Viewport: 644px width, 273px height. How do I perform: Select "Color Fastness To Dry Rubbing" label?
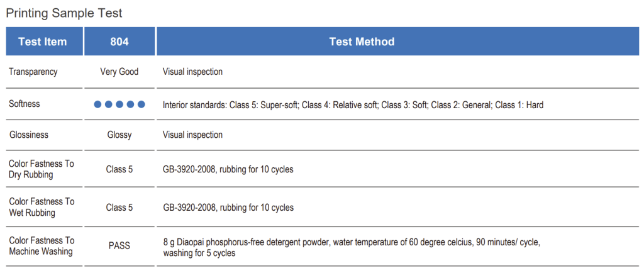[x=41, y=169]
